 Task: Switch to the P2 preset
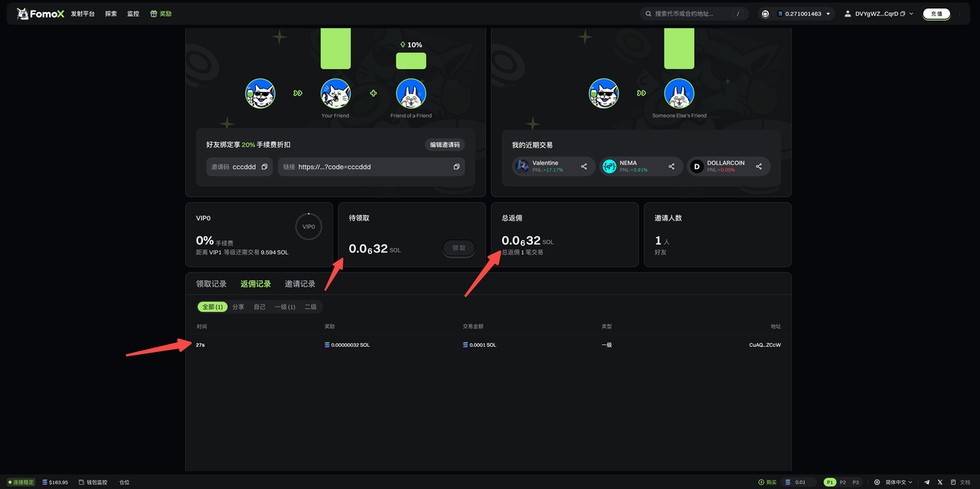[x=843, y=482]
